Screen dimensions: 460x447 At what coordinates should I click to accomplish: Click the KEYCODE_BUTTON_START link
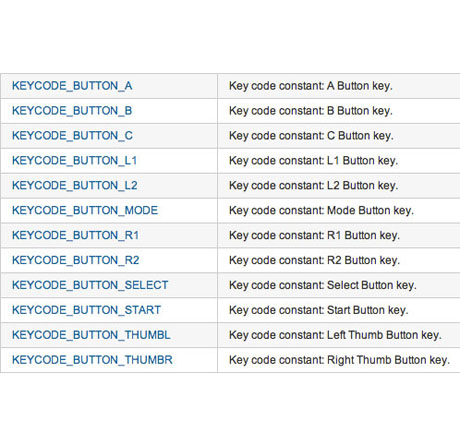86,310
